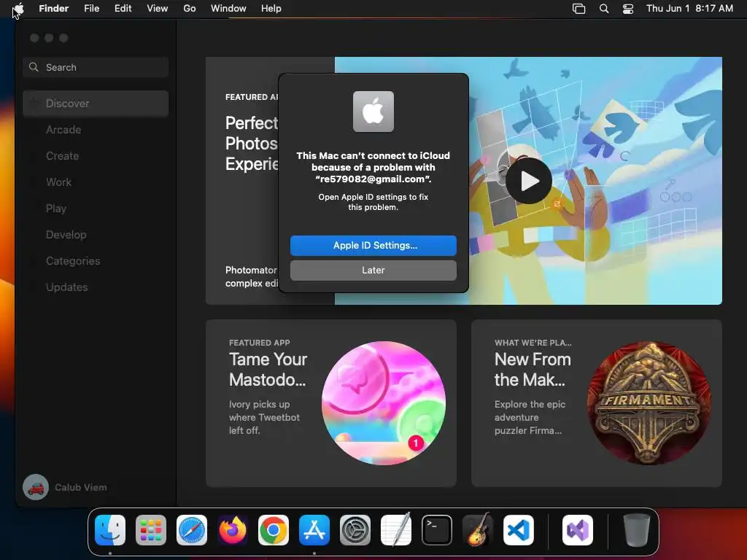Open the Apple menu
The image size is (747, 560).
[x=18, y=9]
